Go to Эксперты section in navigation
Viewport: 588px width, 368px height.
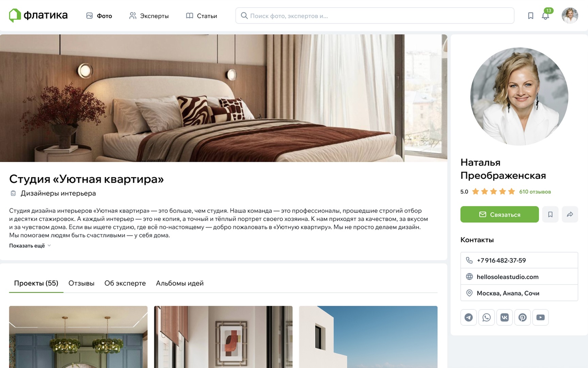point(149,16)
